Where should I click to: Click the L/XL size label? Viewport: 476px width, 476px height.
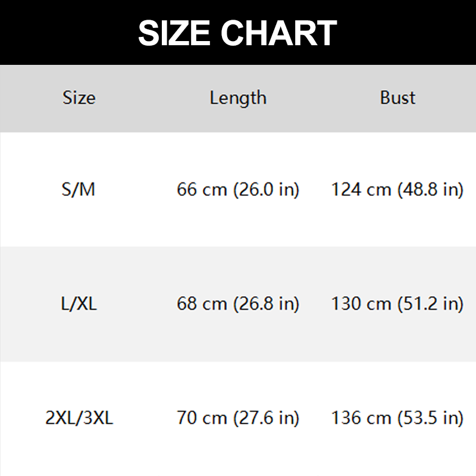pyautogui.click(x=79, y=304)
